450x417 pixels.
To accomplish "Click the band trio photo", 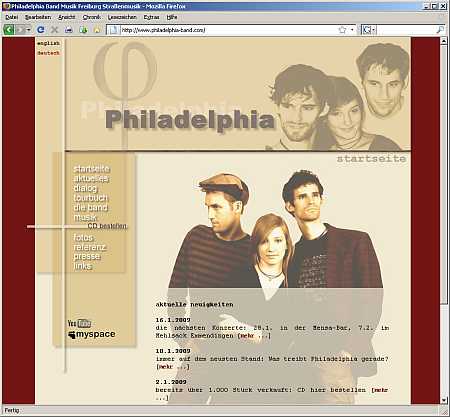I will click(276, 229).
